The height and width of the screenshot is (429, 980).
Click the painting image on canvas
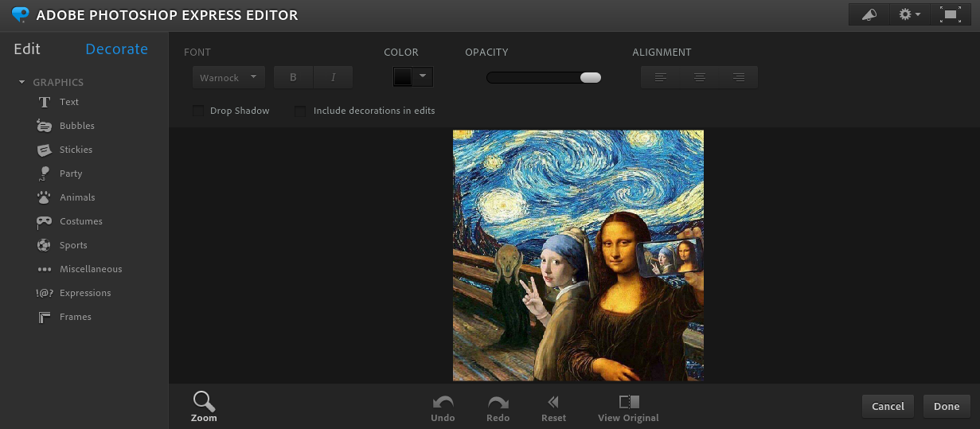(x=578, y=255)
